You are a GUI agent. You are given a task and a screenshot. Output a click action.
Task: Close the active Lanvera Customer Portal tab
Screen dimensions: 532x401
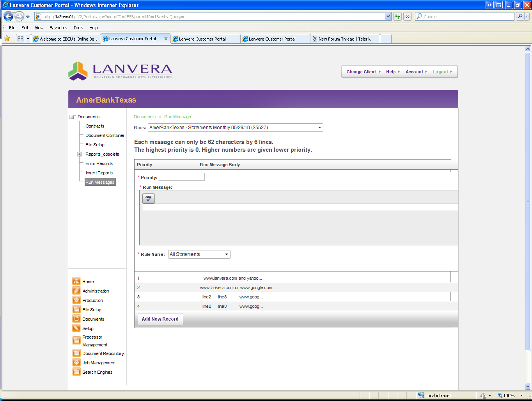166,39
